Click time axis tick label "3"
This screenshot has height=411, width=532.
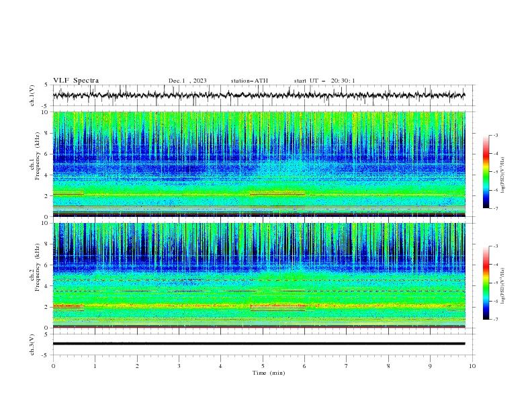tap(179, 366)
